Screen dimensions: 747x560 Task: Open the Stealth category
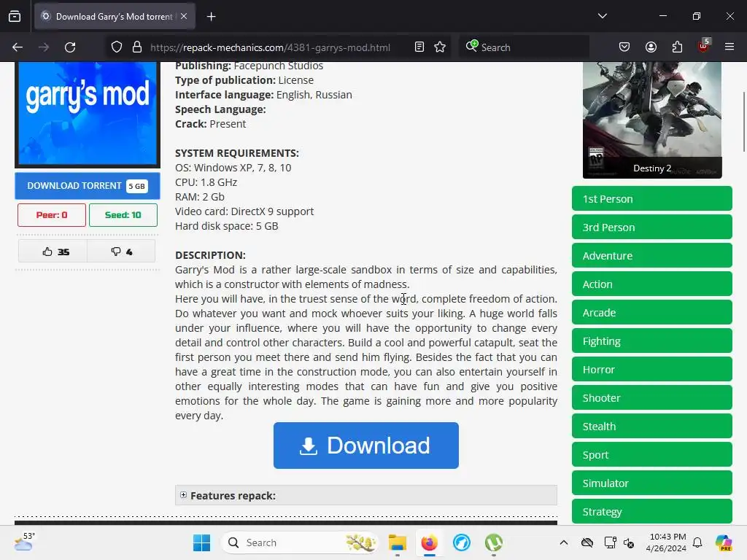click(x=651, y=426)
